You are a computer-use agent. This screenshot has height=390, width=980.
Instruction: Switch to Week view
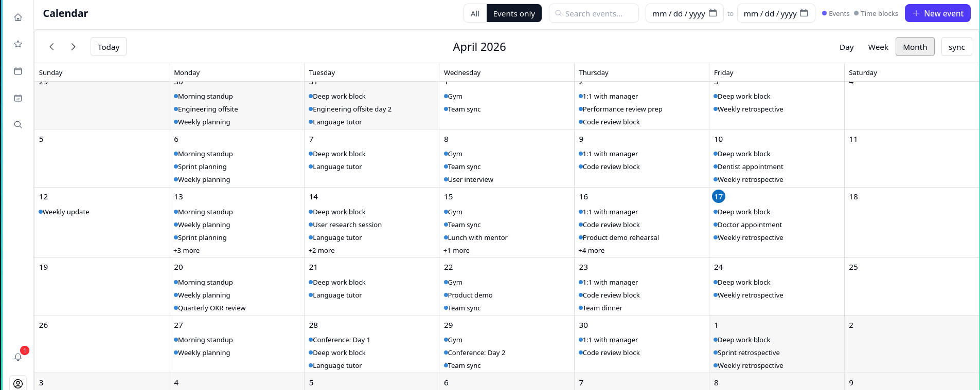[x=878, y=47]
